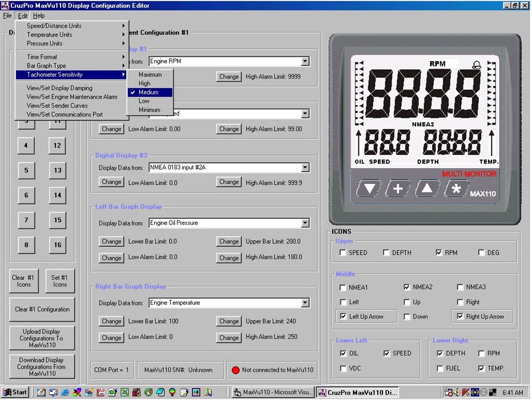The height and width of the screenshot is (400, 532).
Task: Choose View/Set Communications Port
Action: [71, 114]
